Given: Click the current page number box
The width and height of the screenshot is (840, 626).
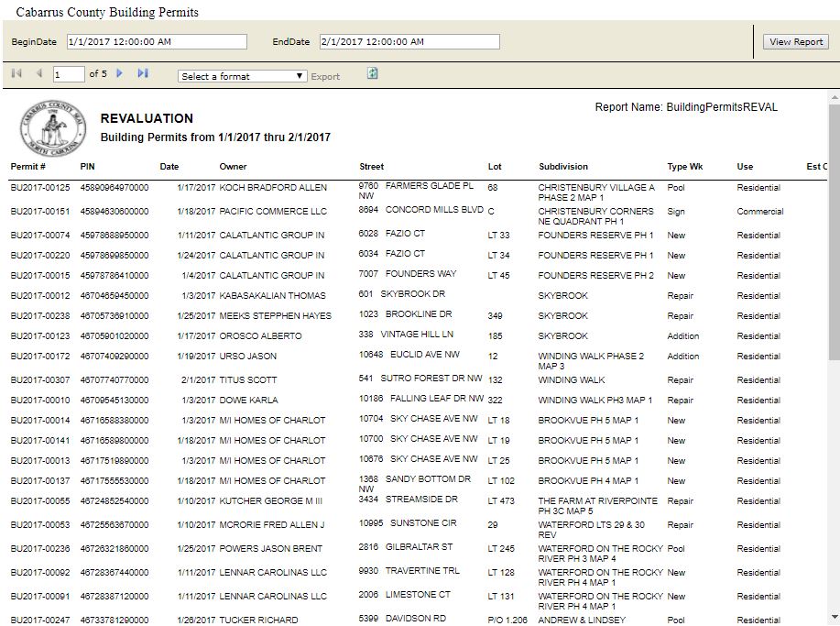Looking at the screenshot, I should pos(68,74).
